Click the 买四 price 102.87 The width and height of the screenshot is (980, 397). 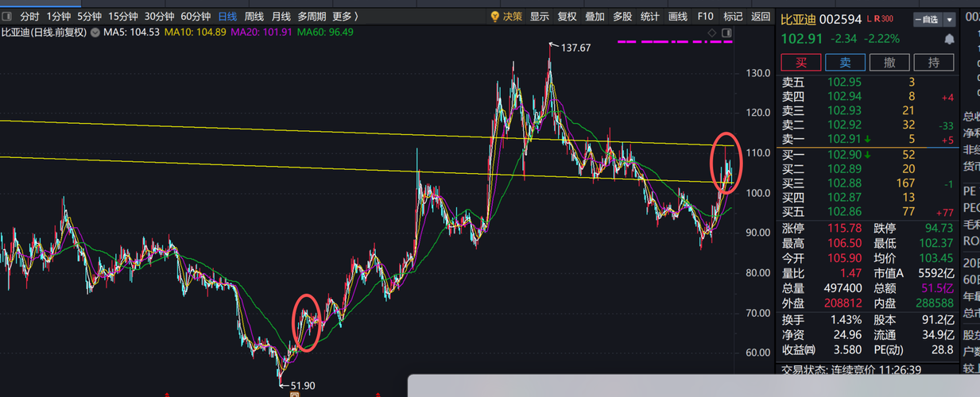pyautogui.click(x=844, y=197)
